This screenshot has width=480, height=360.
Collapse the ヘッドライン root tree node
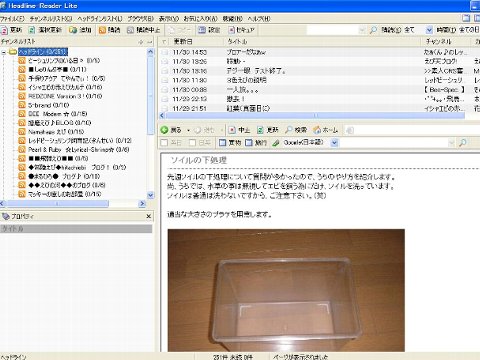[x=4, y=52]
